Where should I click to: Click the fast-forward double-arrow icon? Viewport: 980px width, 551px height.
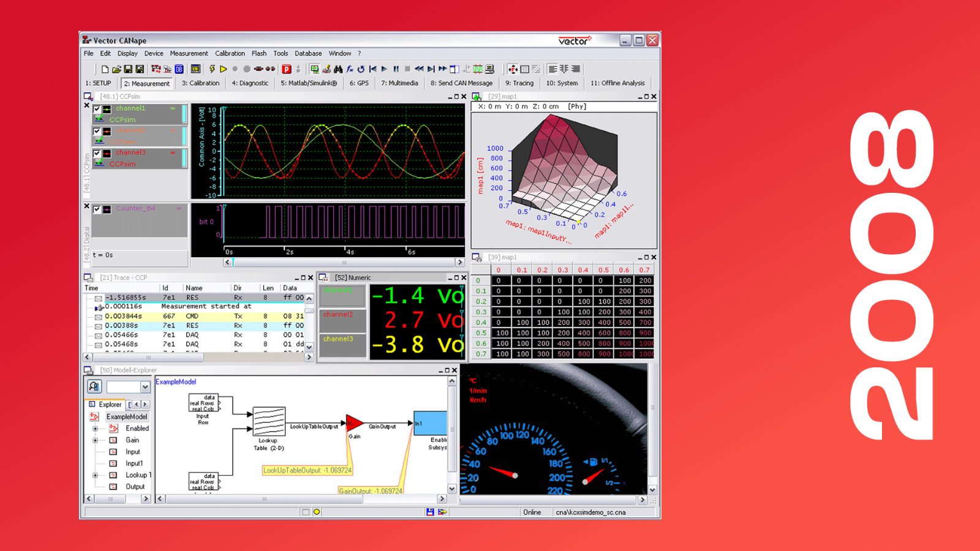[442, 69]
